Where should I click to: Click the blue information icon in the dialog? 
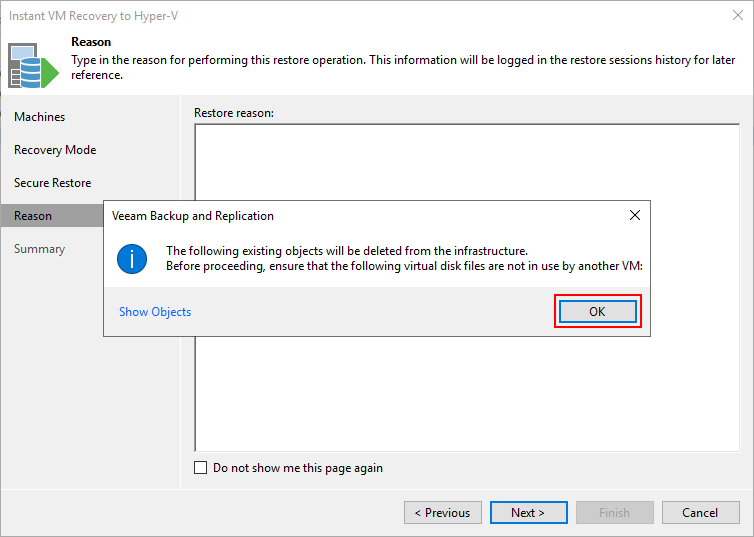(132, 259)
